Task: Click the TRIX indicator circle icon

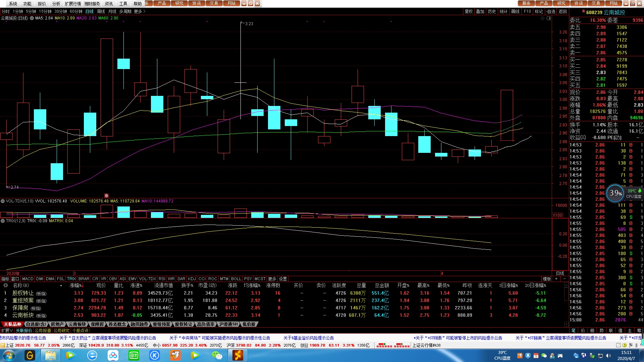Action: tap(3, 221)
